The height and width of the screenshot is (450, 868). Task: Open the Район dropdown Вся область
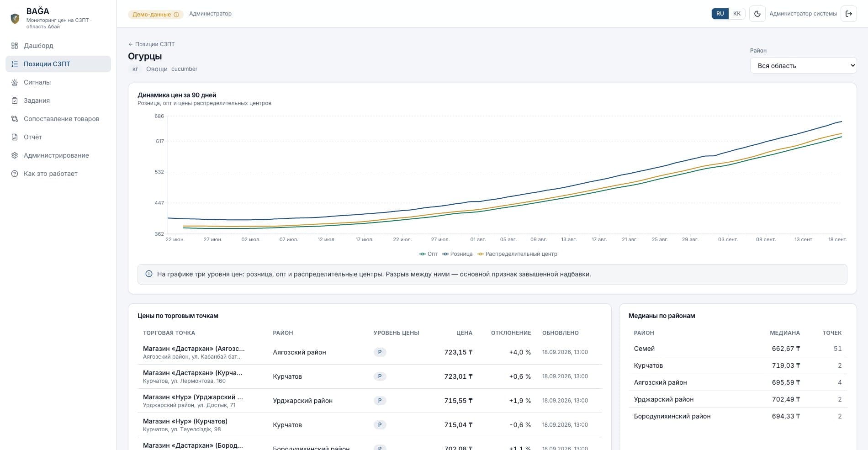[x=803, y=65]
